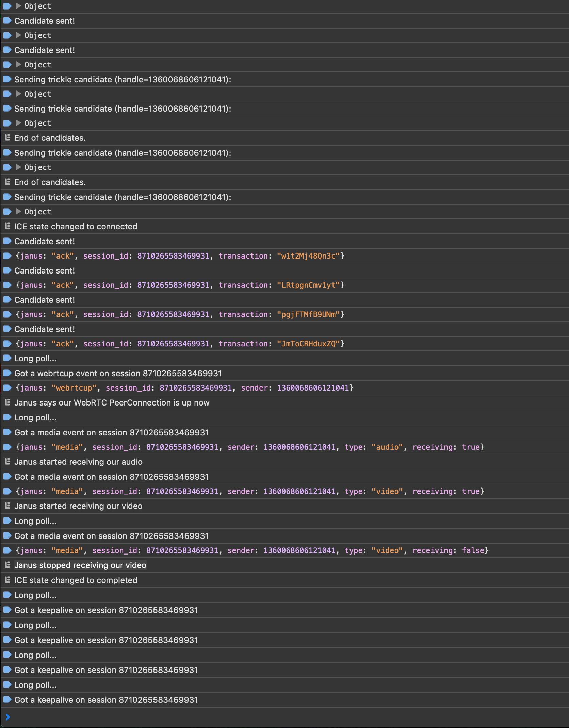569x728 pixels.
Task: Click the log icon beside 'Got a webrtcup event' line
Action: coord(7,373)
